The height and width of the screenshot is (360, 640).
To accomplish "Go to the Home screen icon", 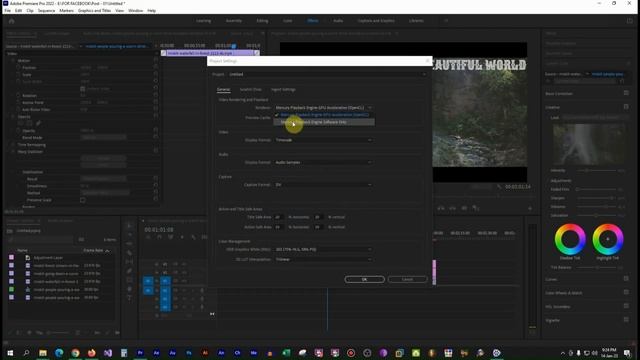I will 11,21.
